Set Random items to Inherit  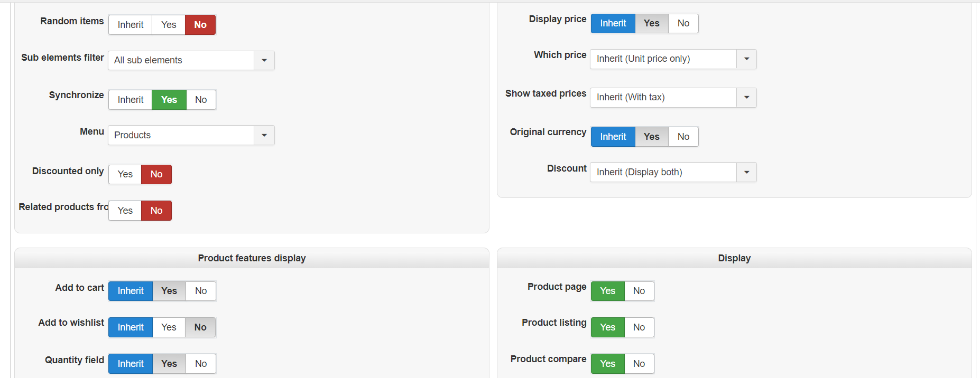click(131, 25)
